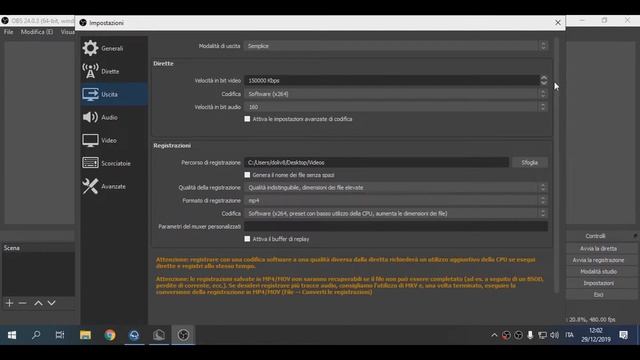Click Avvia la registrazione in OBS controls
640x360 pixels.
click(598, 260)
